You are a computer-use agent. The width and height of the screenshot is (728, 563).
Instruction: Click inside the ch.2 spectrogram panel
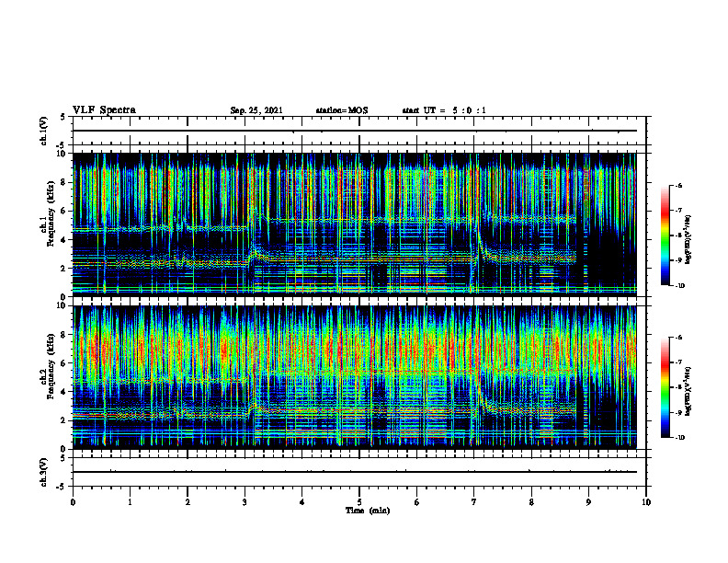point(355,377)
